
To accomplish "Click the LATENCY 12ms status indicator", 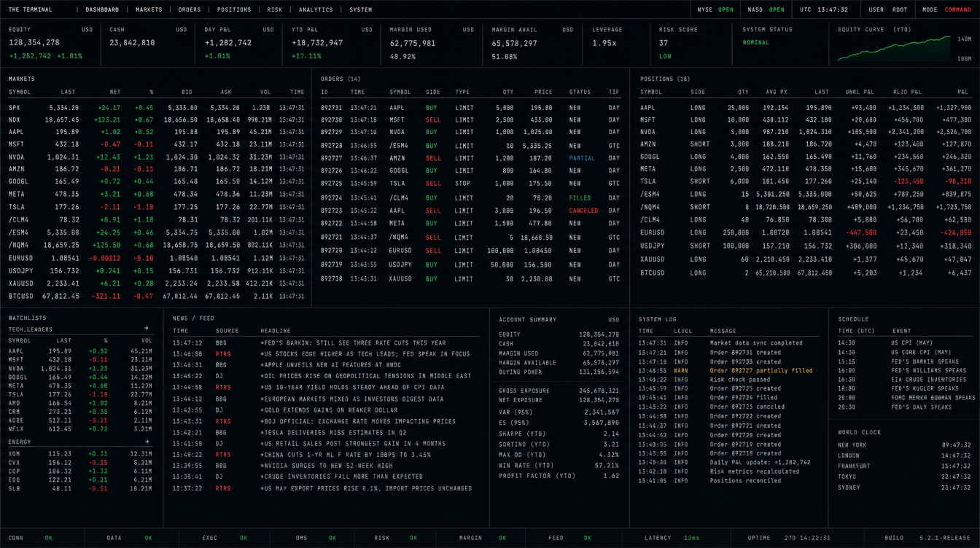I will point(671,538).
